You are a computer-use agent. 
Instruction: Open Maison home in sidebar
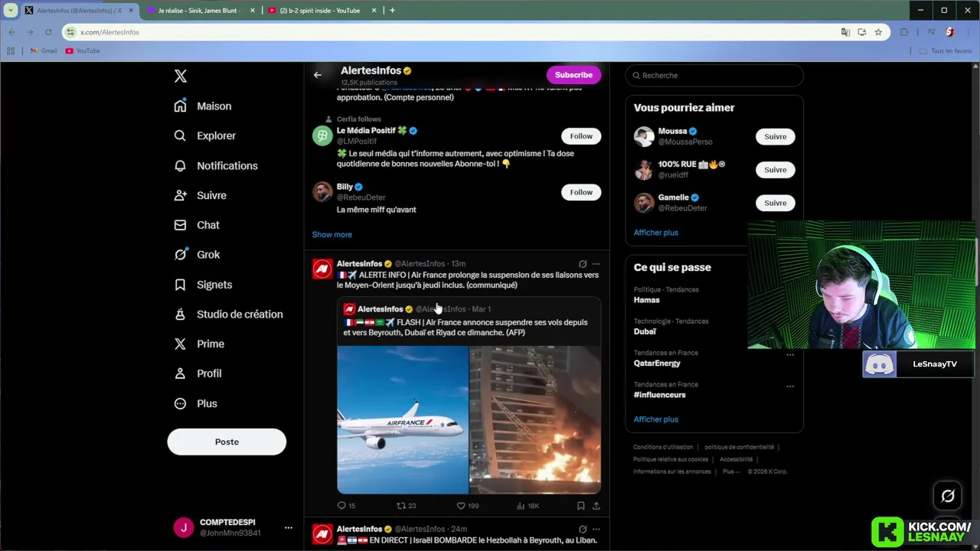(x=203, y=106)
